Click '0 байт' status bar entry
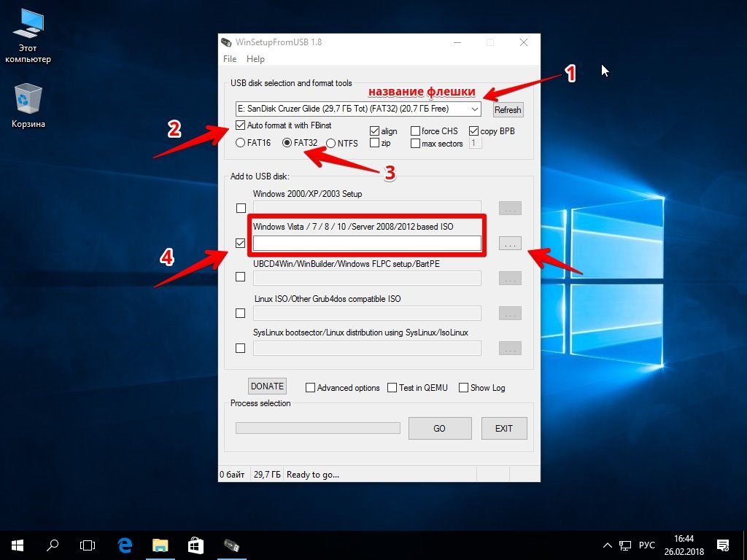Image resolution: width=747 pixels, height=560 pixels. pos(232,475)
